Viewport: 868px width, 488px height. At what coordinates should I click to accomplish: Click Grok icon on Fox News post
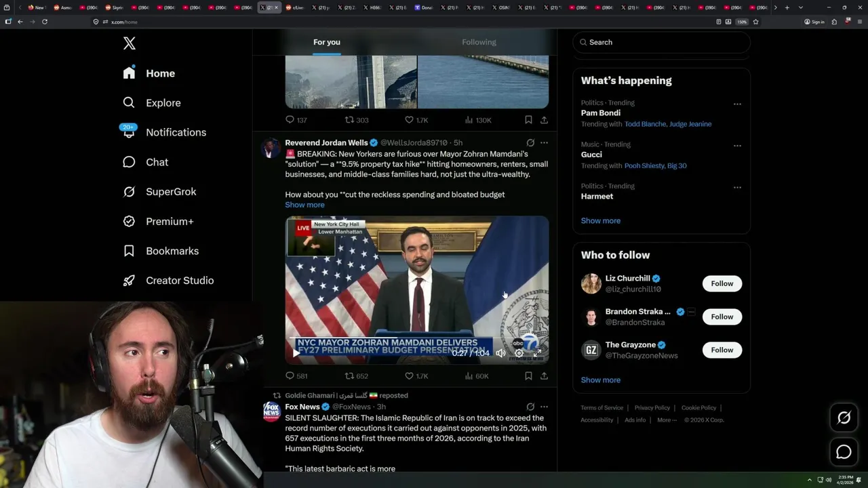tap(530, 407)
